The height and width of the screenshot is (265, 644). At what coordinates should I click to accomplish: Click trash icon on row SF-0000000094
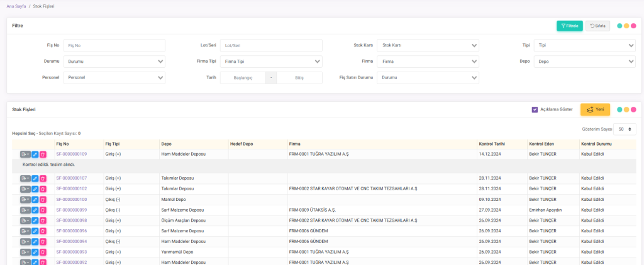tap(43, 242)
